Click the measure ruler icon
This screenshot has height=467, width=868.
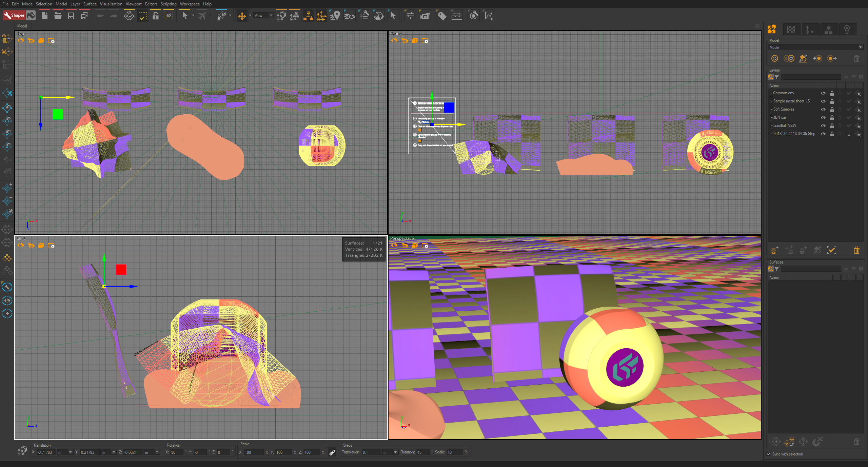pyautogui.click(x=457, y=16)
